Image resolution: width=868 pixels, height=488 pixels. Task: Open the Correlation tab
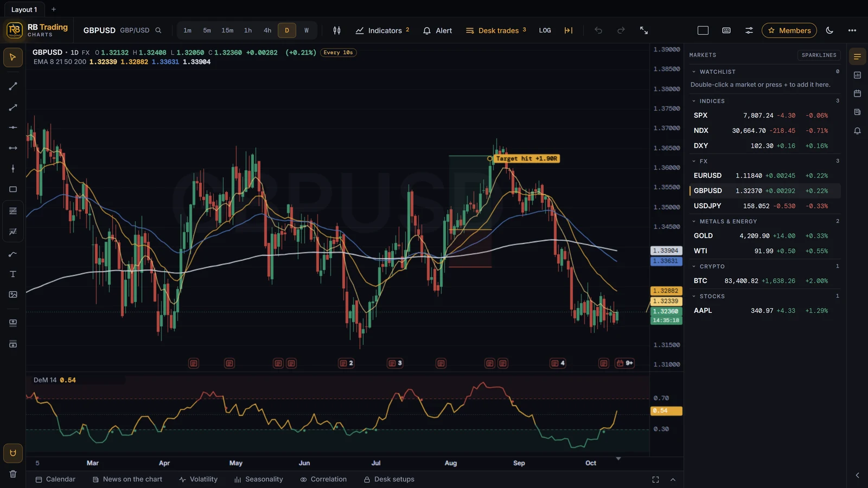click(x=324, y=479)
